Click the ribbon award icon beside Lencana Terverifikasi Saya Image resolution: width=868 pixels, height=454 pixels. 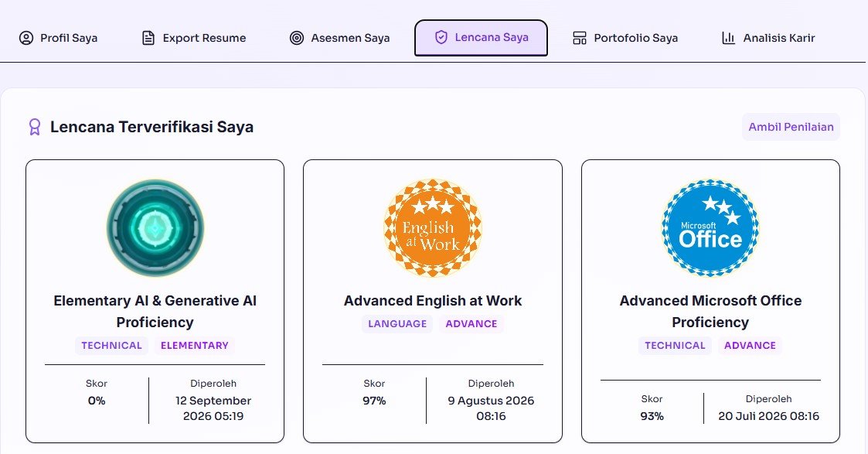click(x=35, y=127)
